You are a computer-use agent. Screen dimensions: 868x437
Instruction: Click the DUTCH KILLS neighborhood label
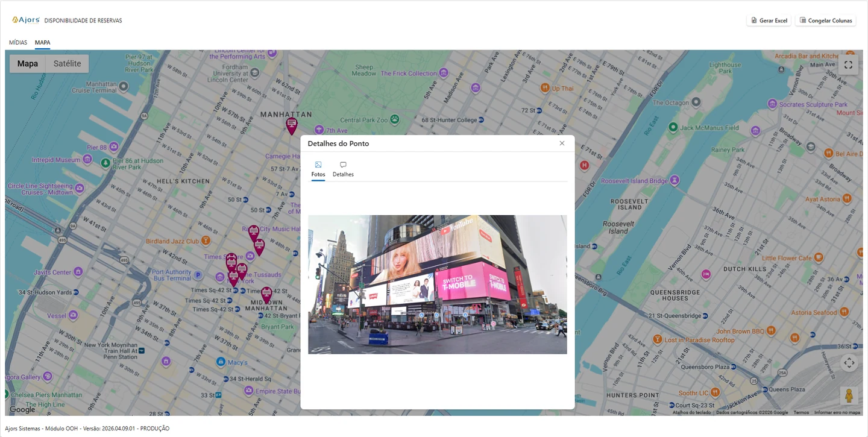[744, 269]
